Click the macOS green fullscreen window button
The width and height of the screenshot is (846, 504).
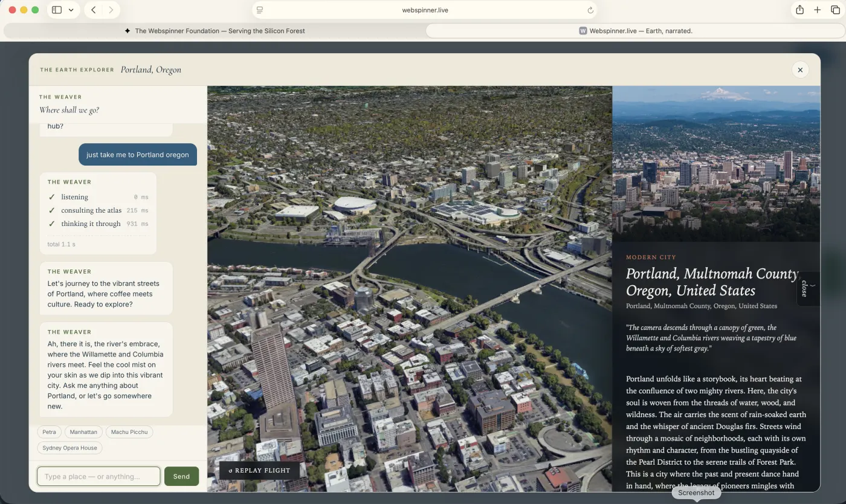pos(35,10)
